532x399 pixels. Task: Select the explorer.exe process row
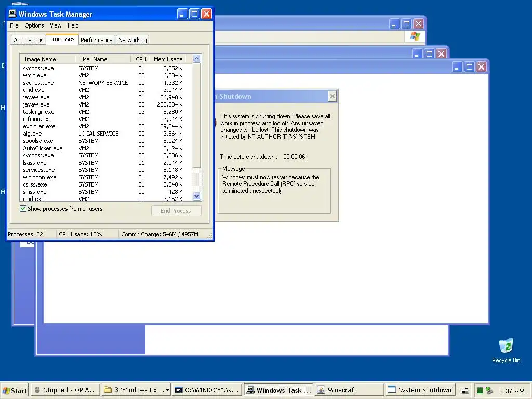(x=106, y=126)
